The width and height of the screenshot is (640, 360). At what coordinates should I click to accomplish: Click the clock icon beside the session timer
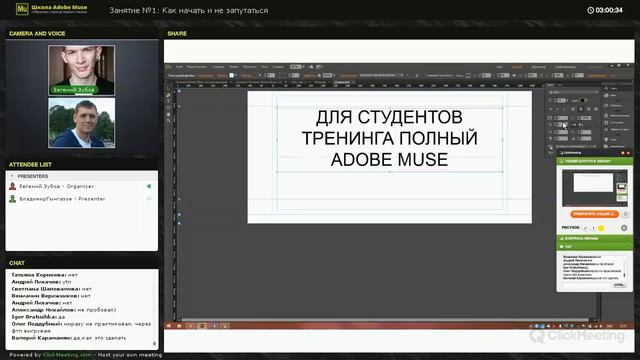[x=590, y=10]
